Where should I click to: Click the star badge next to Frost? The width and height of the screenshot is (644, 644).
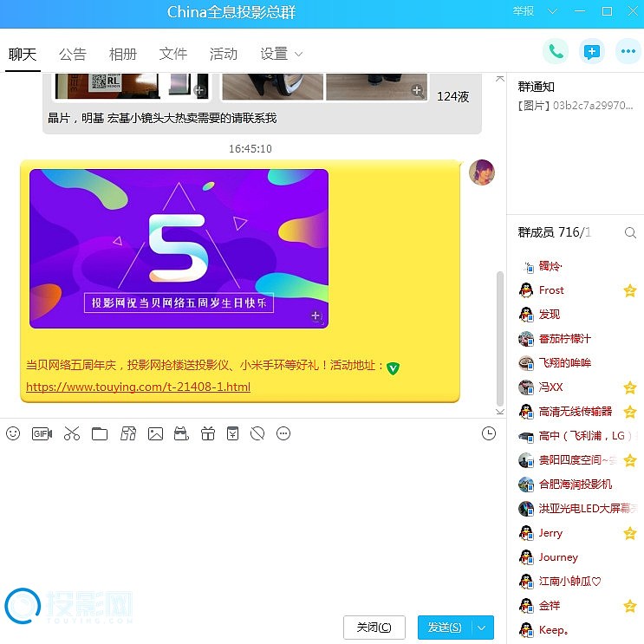[629, 290]
